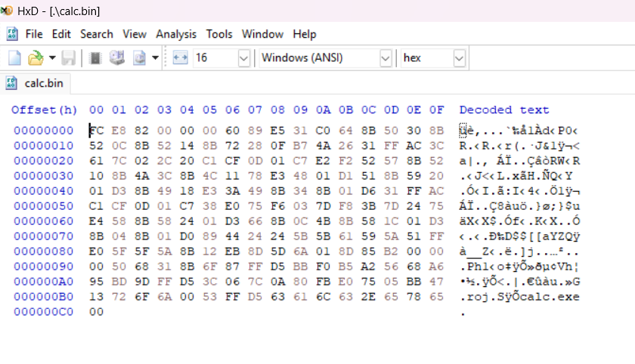The height and width of the screenshot is (364, 635).
Task: Open the hex offset base dropdown
Action: click(x=459, y=58)
